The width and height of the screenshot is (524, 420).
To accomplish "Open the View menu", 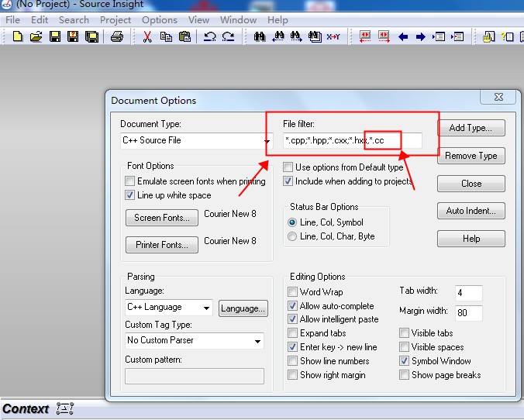I will (x=198, y=20).
